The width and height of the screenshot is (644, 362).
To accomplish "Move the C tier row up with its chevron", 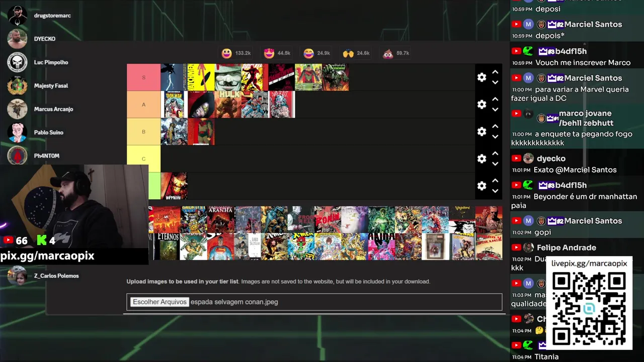I will pyautogui.click(x=495, y=153).
